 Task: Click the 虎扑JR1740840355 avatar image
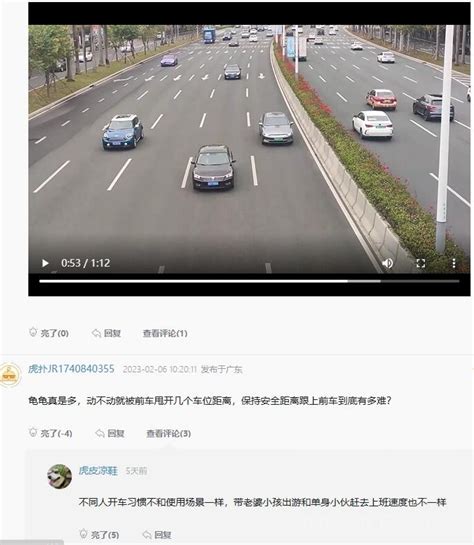coord(10,375)
